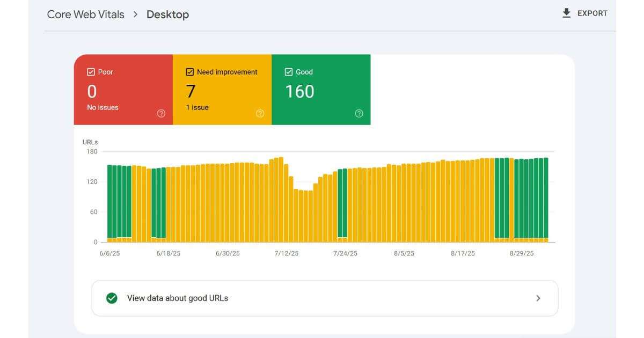Select the Desktop breadcrumb item

pyautogui.click(x=167, y=14)
